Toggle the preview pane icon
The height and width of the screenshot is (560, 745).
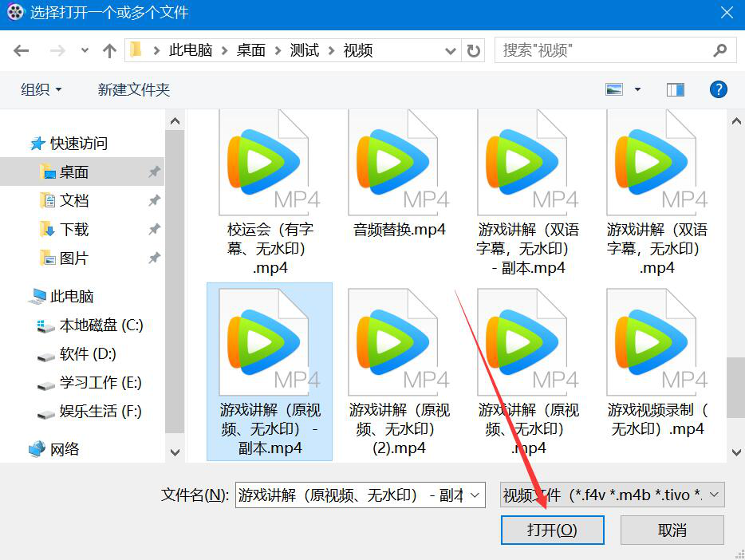[x=675, y=89]
